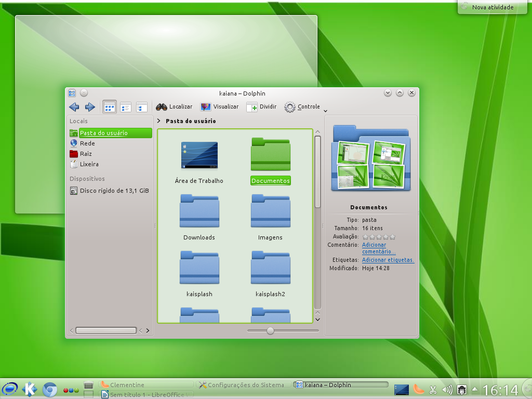The width and height of the screenshot is (532, 399).
Task: Adjust the icon zoom slider
Action: point(270,330)
